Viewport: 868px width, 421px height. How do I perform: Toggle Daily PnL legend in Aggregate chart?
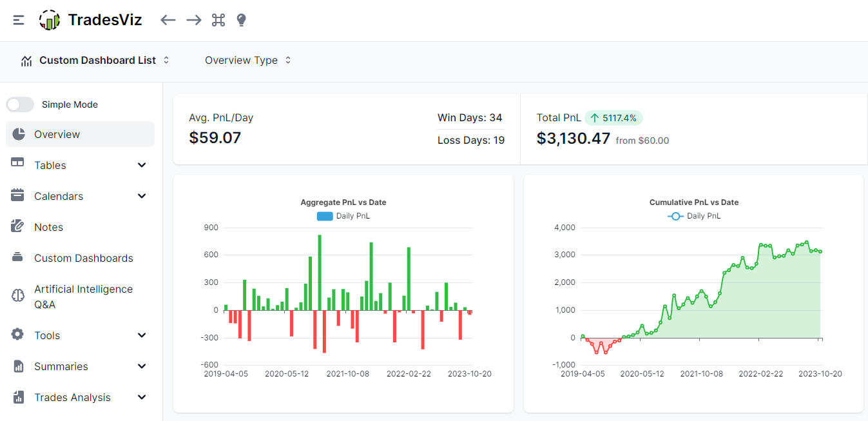click(x=343, y=216)
